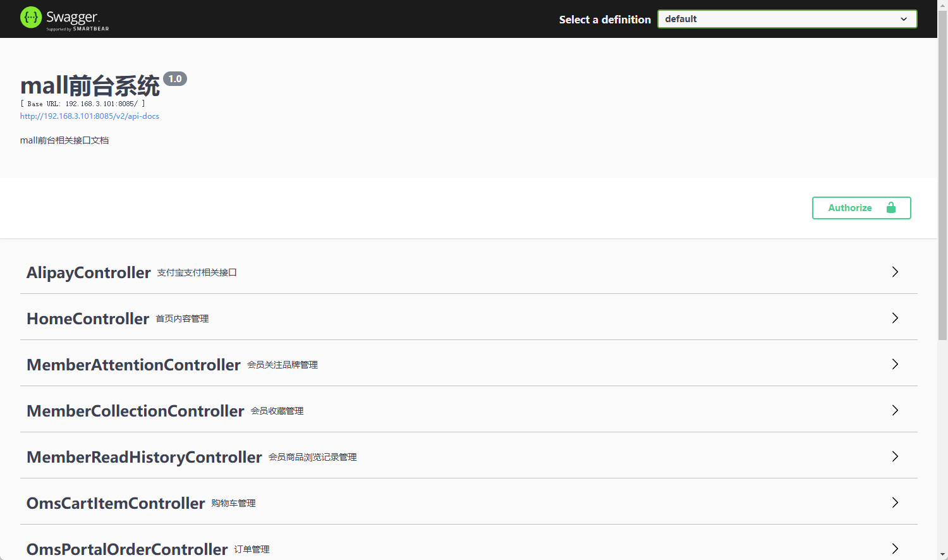Expand the OmsCartItemController section chevron
Screen dimensions: 948x560
[x=895, y=502]
